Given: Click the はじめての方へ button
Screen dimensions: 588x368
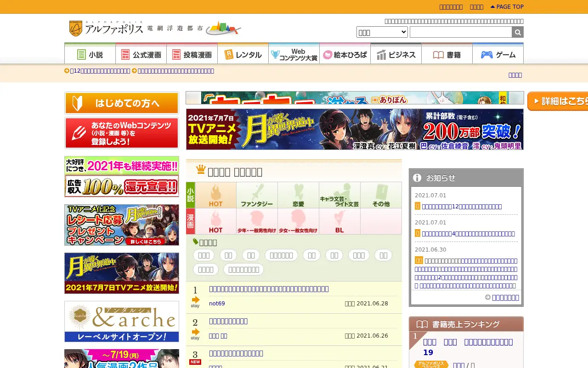Looking at the screenshot, I should coord(122,103).
